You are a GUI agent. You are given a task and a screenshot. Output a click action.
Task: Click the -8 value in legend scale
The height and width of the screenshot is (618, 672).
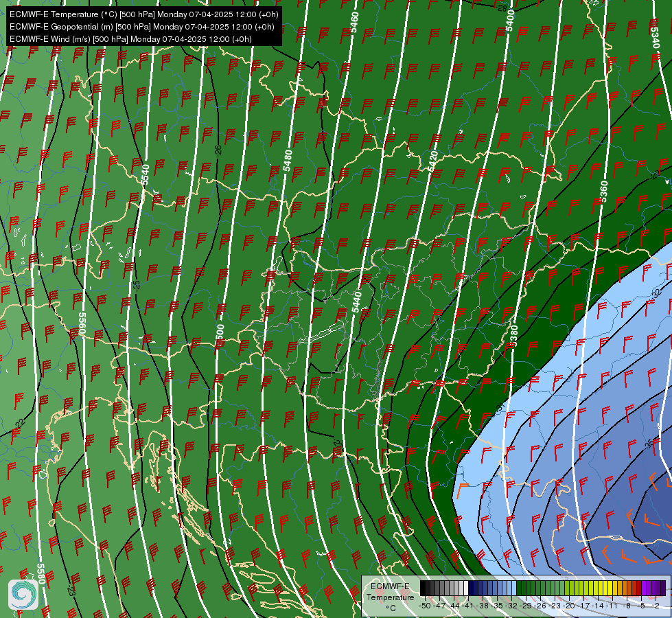(627, 606)
